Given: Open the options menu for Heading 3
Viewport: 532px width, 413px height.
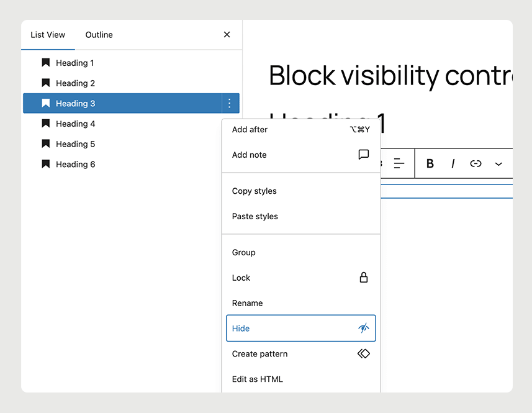Looking at the screenshot, I should [229, 103].
